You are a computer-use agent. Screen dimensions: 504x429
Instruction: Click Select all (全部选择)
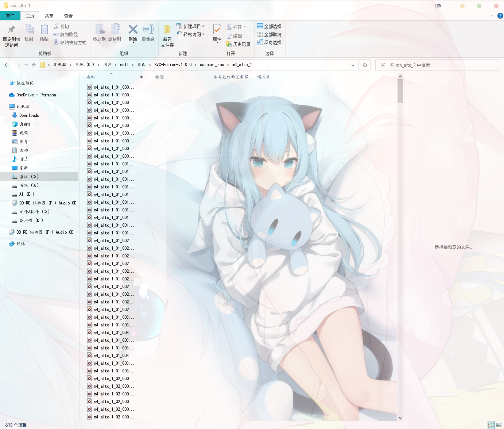coord(269,26)
